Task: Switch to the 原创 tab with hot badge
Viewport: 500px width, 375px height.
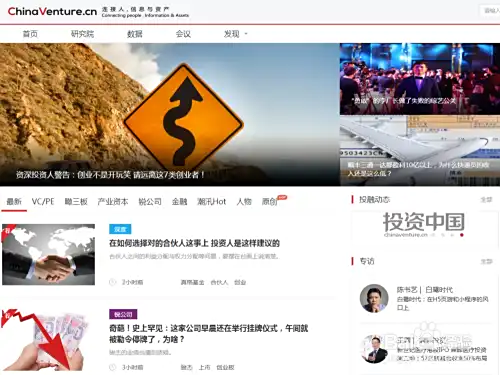Action: pos(270,202)
